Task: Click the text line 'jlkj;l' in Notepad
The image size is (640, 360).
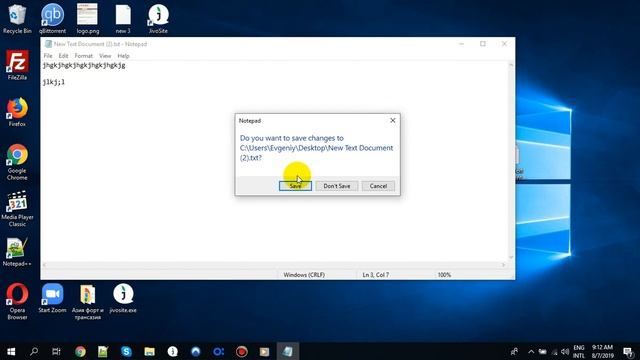Action: click(53, 82)
